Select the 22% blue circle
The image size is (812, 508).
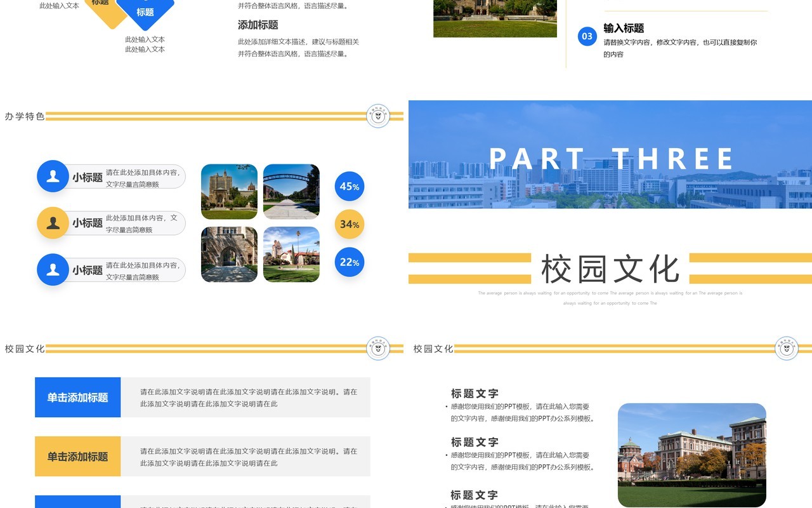click(350, 262)
